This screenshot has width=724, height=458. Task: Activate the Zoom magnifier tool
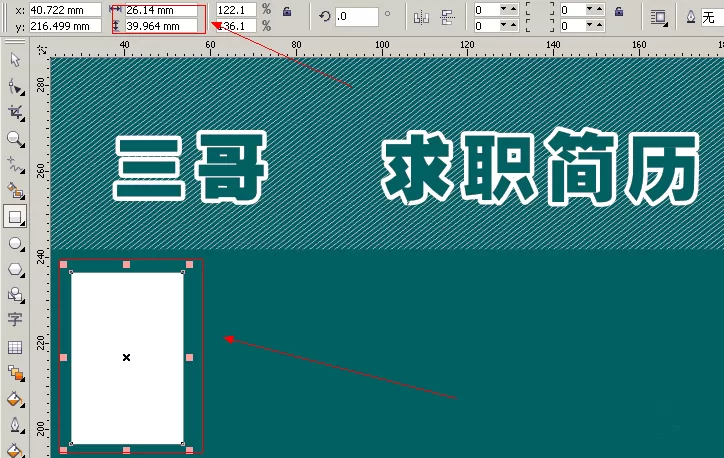(15, 139)
